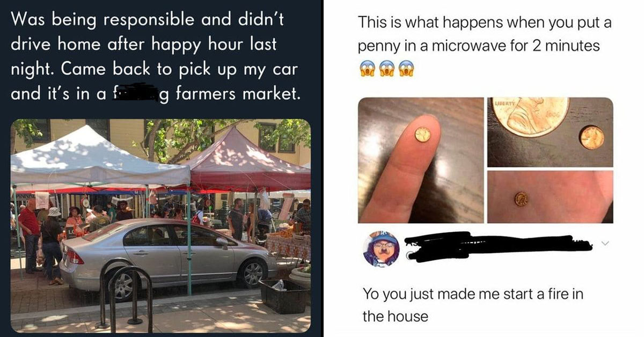
Task: Select the penny in microwave tweet text
Action: [485, 35]
